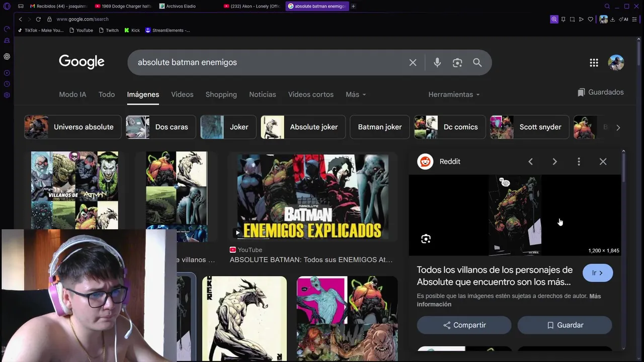Open the Más información copyright link
Screen dimensions: 644x362
(x=509, y=300)
